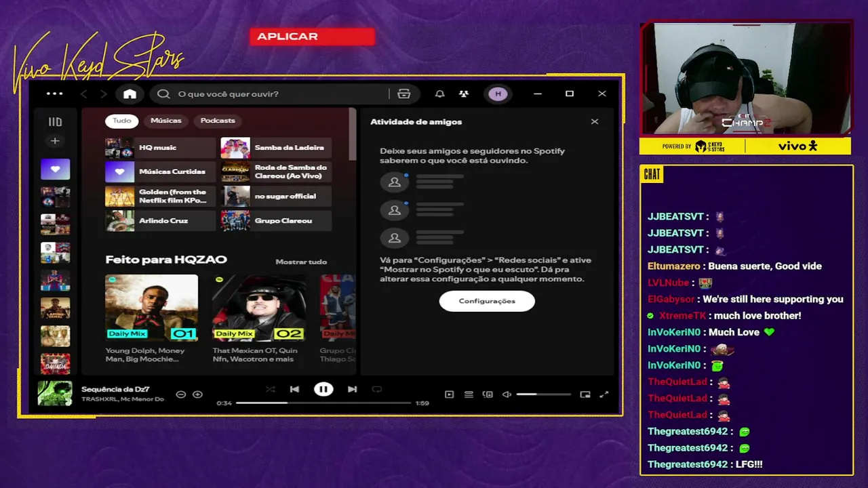Toggle repeat mode

click(377, 389)
